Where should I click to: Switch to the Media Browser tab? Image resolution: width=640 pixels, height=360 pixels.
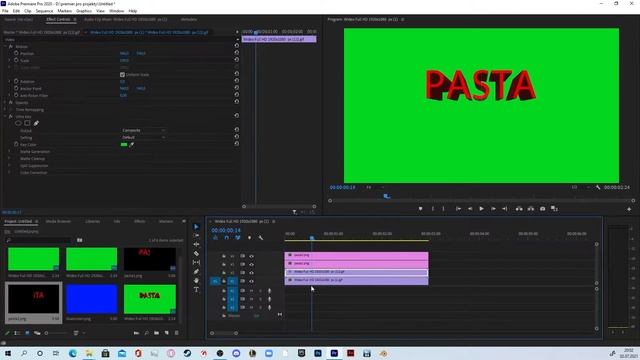tap(58, 221)
